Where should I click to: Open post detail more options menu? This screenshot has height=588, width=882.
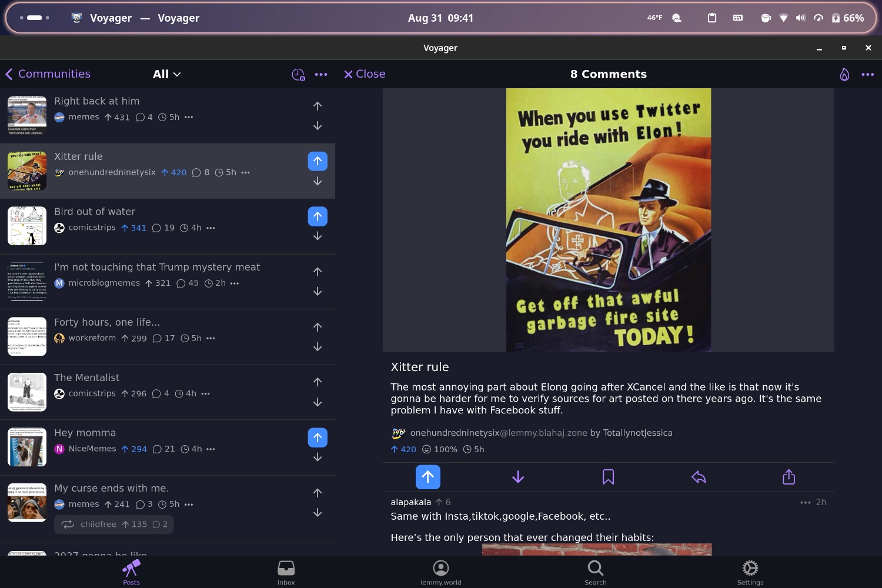868,75
